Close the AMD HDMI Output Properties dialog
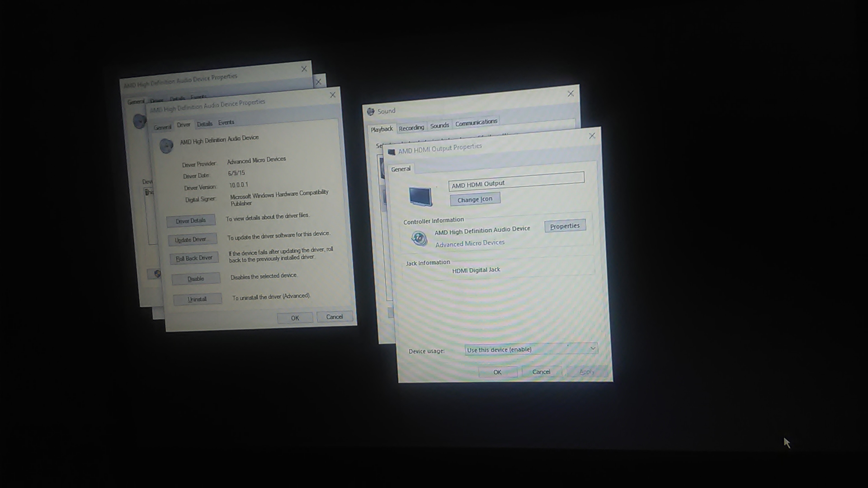This screenshot has width=868, height=488. (592, 136)
